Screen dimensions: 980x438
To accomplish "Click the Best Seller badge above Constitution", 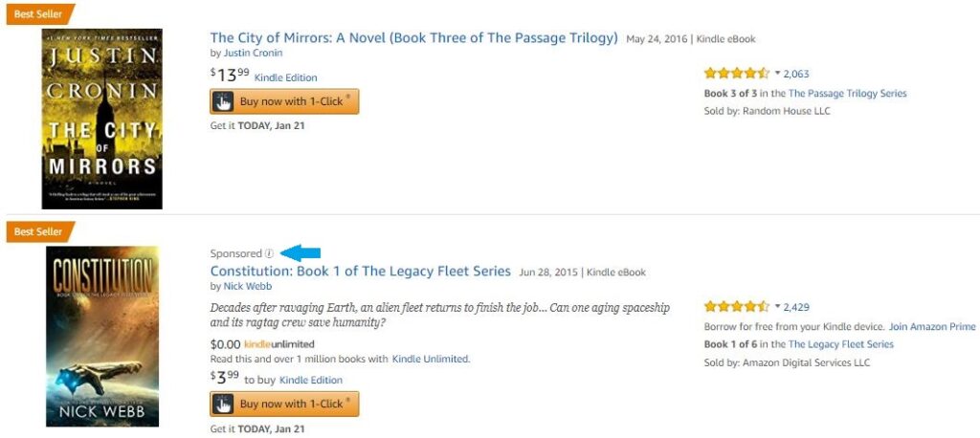I will (x=38, y=231).
